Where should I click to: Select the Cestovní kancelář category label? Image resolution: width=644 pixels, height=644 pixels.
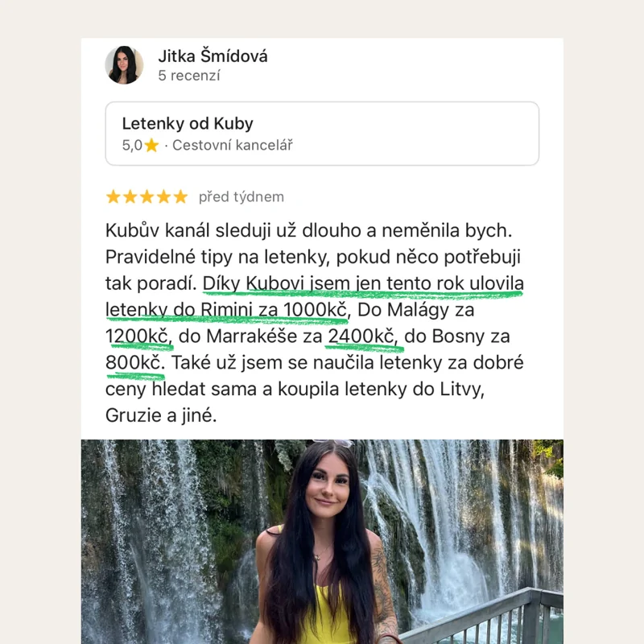click(233, 145)
